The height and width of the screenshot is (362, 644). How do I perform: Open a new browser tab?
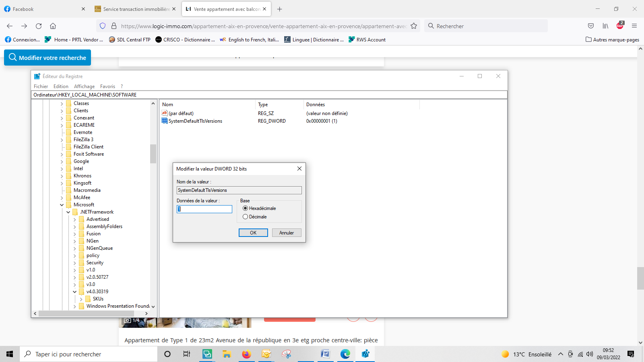tap(280, 9)
